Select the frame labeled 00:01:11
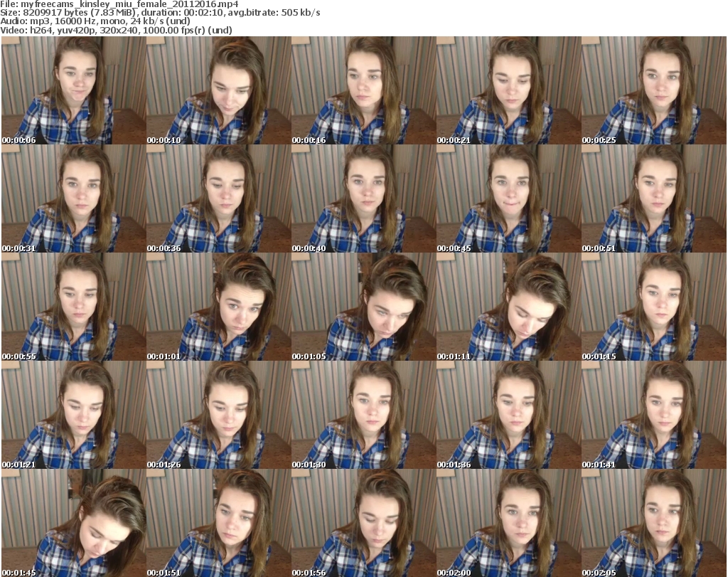 coord(508,307)
